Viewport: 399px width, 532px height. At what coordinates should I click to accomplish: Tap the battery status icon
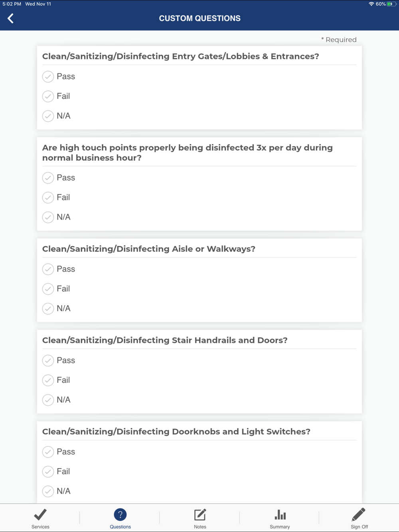pos(392,4)
